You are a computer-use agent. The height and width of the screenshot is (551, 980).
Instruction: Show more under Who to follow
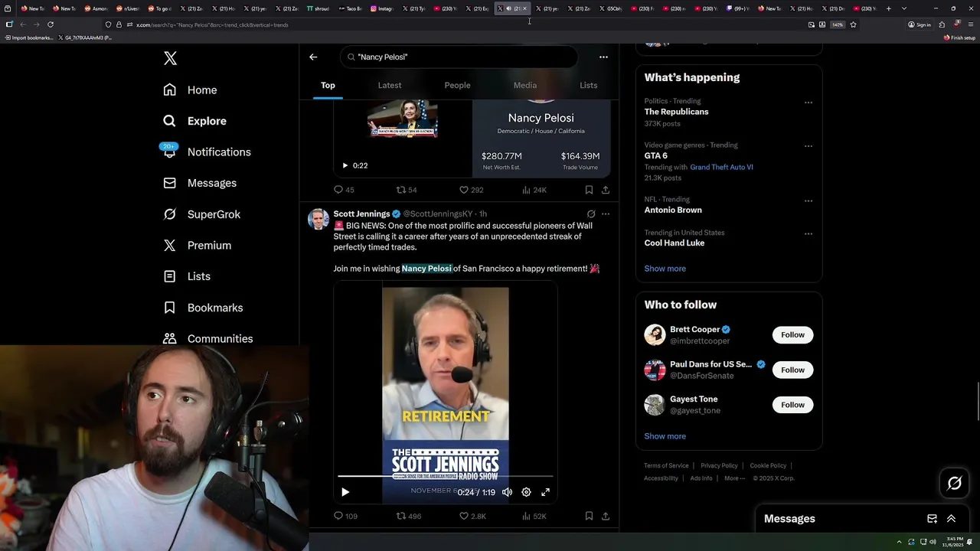pyautogui.click(x=665, y=436)
